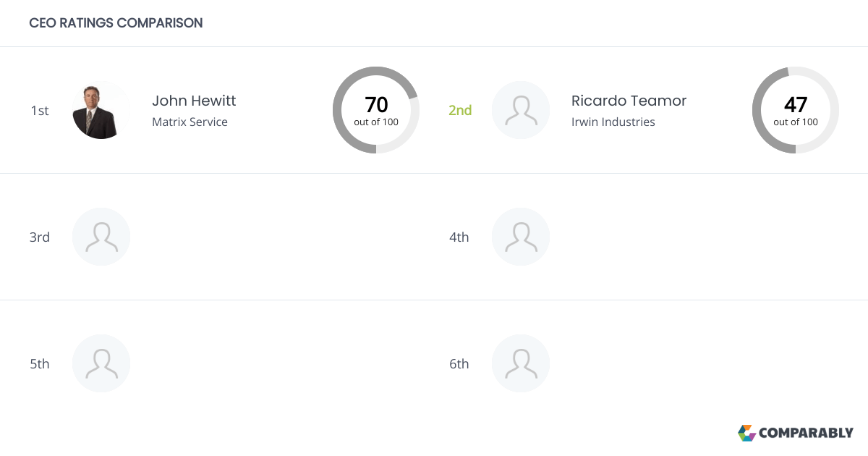Viewport: 868px width, 456px height.
Task: Click the Comparably logo icon
Action: coord(746,433)
